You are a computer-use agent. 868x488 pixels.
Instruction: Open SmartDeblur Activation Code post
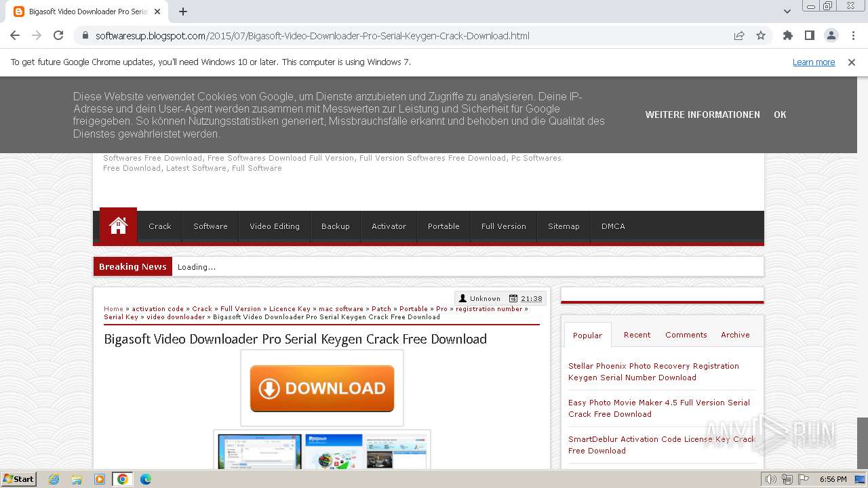[662, 445]
